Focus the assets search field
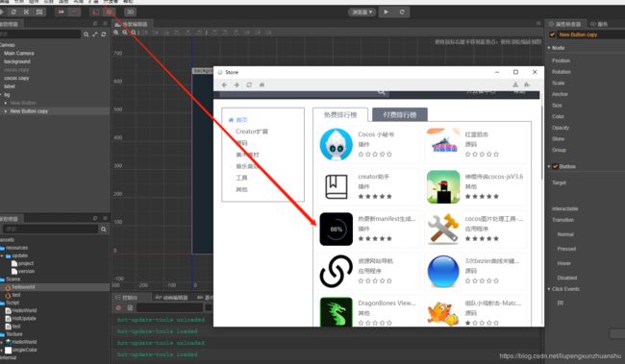The width and height of the screenshot is (625, 364). (50, 229)
